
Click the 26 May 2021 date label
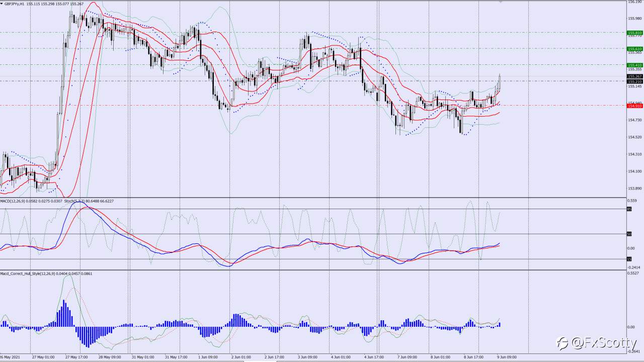(9, 357)
